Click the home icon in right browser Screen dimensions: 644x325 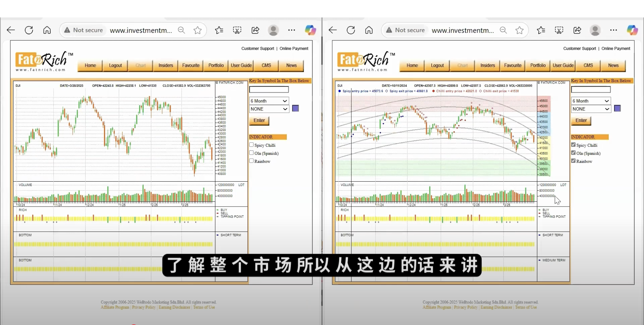[369, 30]
